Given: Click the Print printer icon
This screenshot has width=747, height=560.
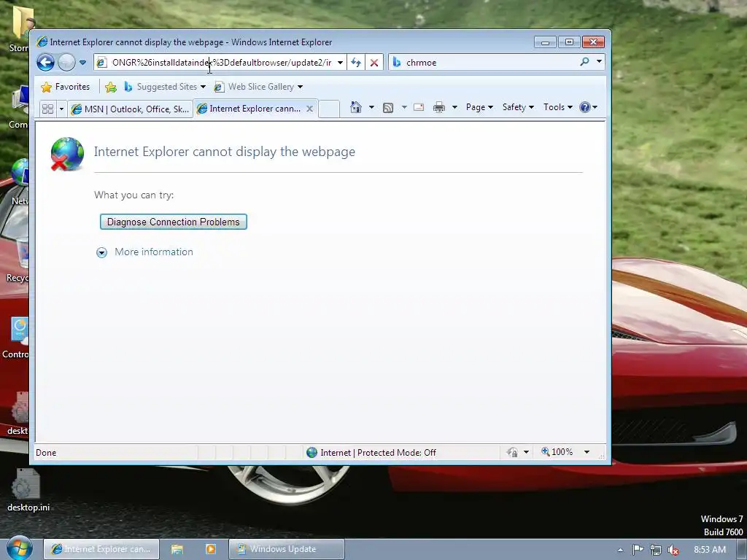Looking at the screenshot, I should click(x=438, y=107).
